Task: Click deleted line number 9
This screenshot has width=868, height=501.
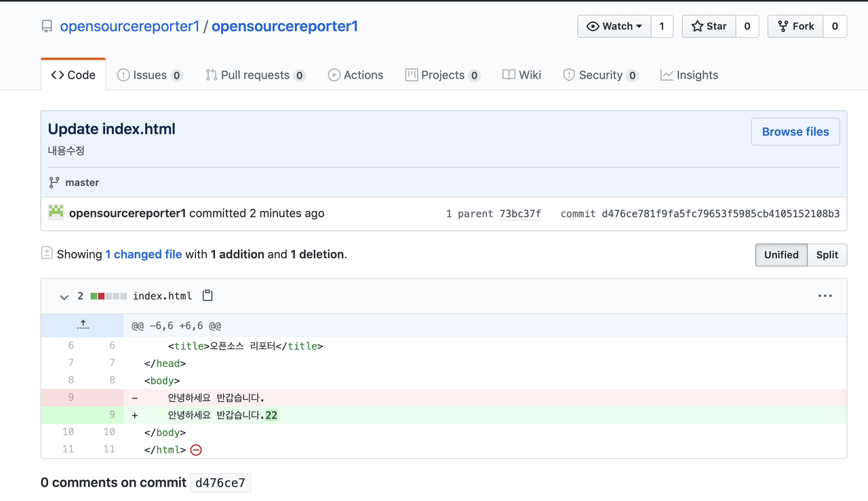Action: [71, 397]
